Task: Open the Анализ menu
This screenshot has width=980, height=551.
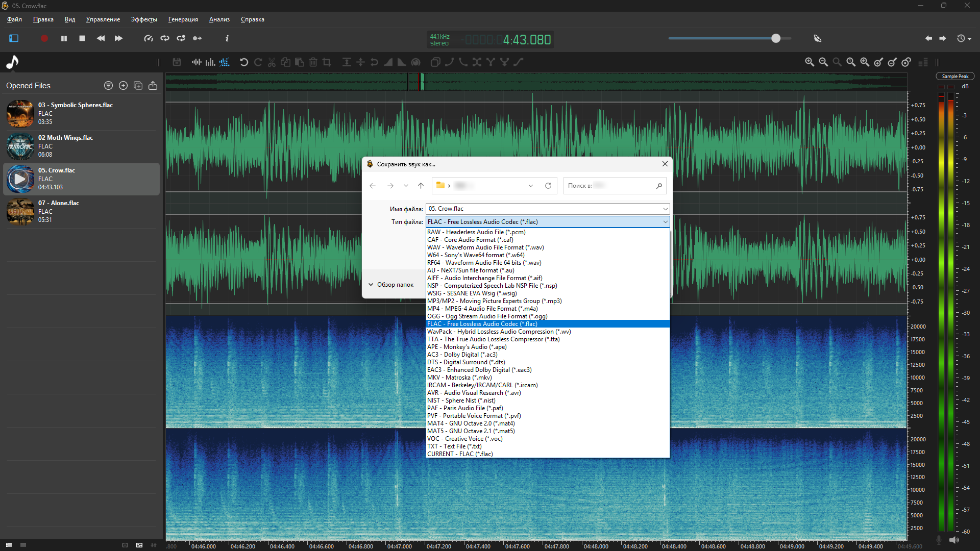Action: (219, 19)
